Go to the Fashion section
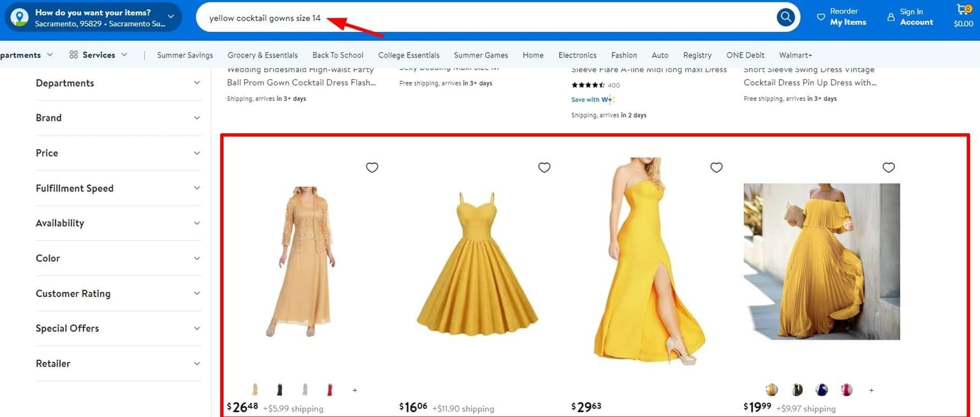The width and height of the screenshot is (980, 417). pos(623,55)
